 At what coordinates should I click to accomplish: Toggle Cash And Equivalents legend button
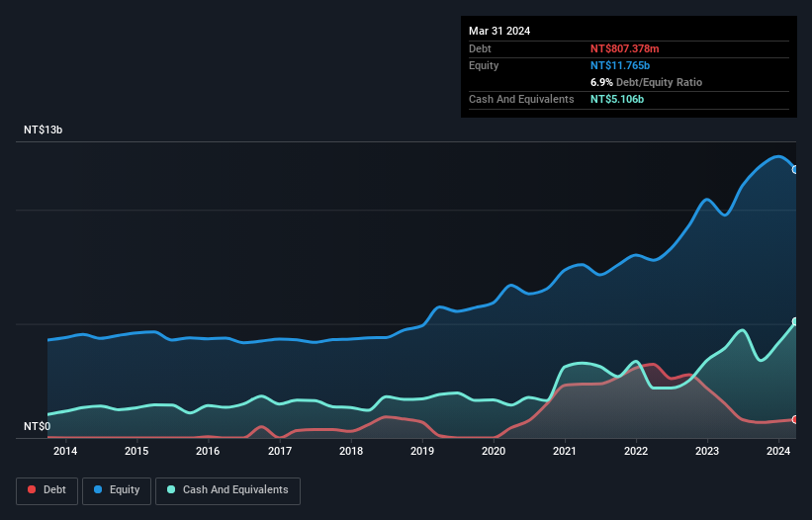click(x=227, y=490)
